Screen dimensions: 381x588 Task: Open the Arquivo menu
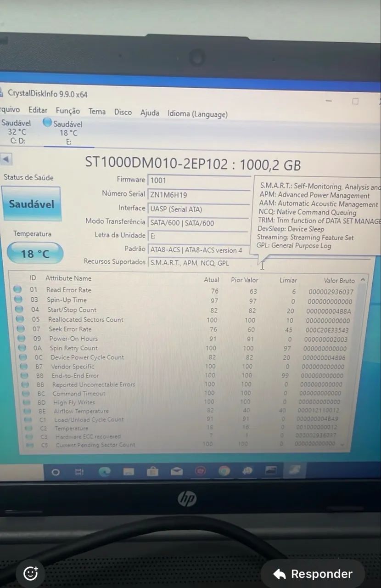10,110
